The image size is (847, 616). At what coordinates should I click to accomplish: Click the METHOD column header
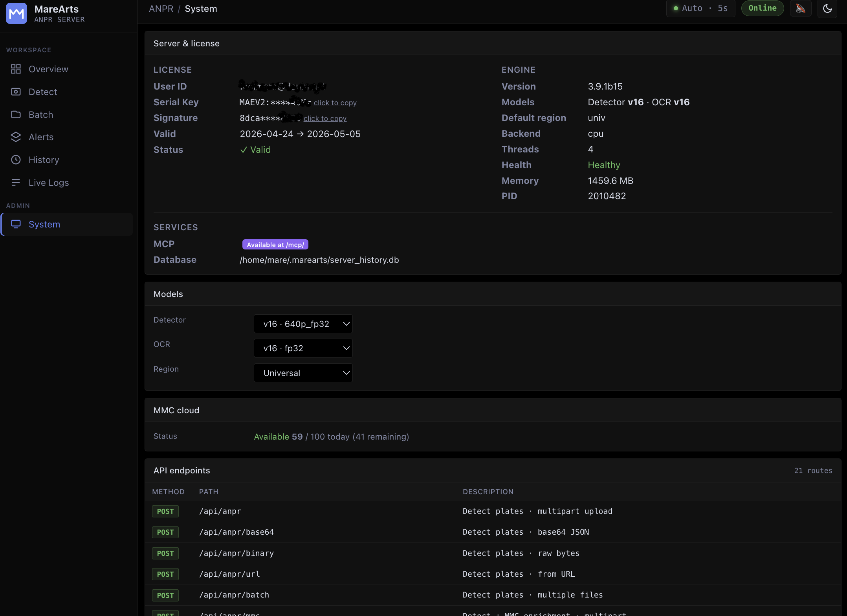coord(168,492)
